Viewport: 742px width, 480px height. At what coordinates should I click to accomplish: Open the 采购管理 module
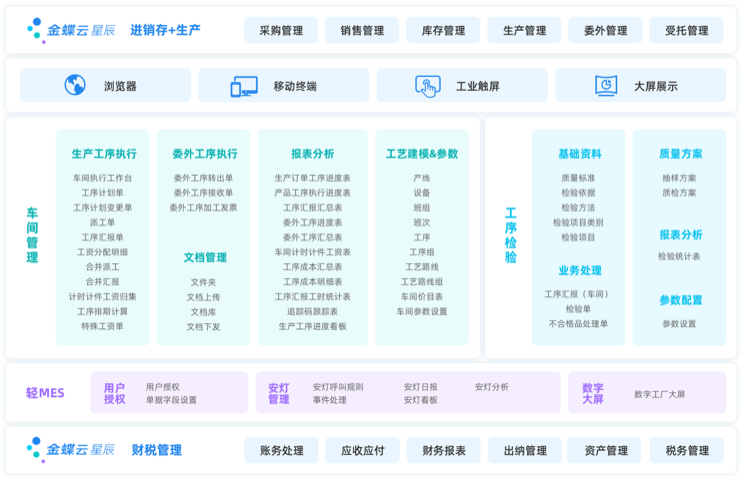pos(280,31)
